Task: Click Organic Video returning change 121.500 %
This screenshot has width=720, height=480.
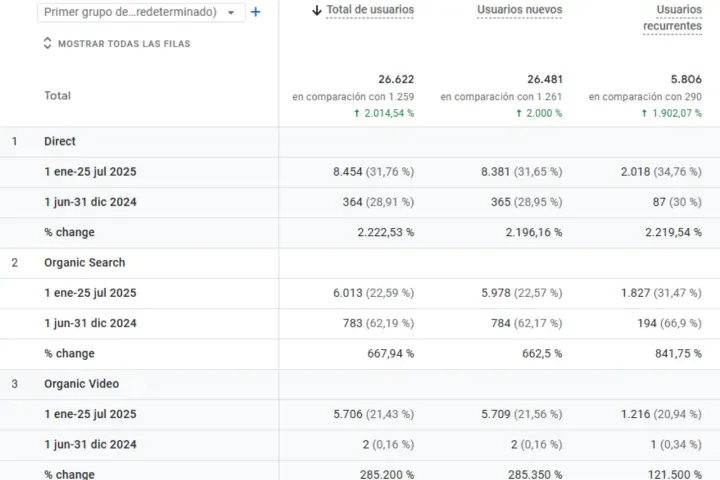Action: [675, 474]
